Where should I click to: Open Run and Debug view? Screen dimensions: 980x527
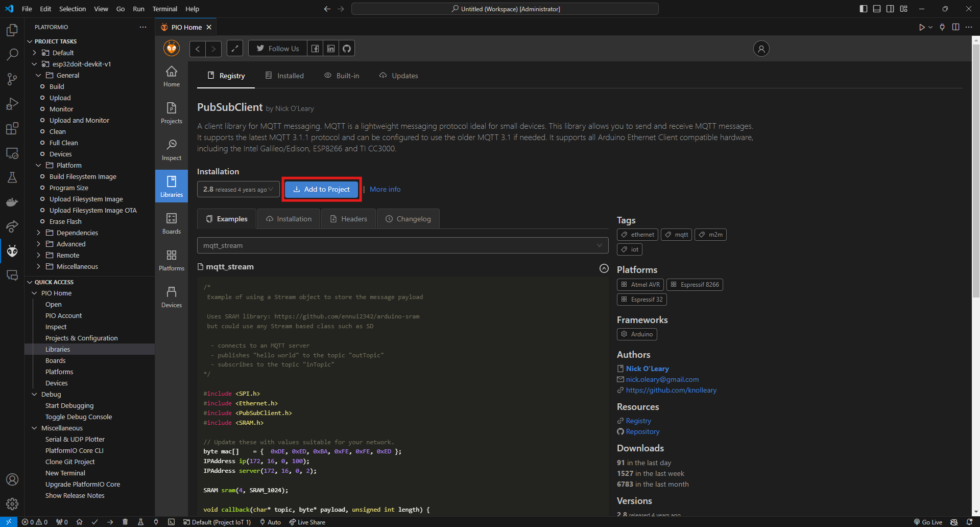[12, 103]
